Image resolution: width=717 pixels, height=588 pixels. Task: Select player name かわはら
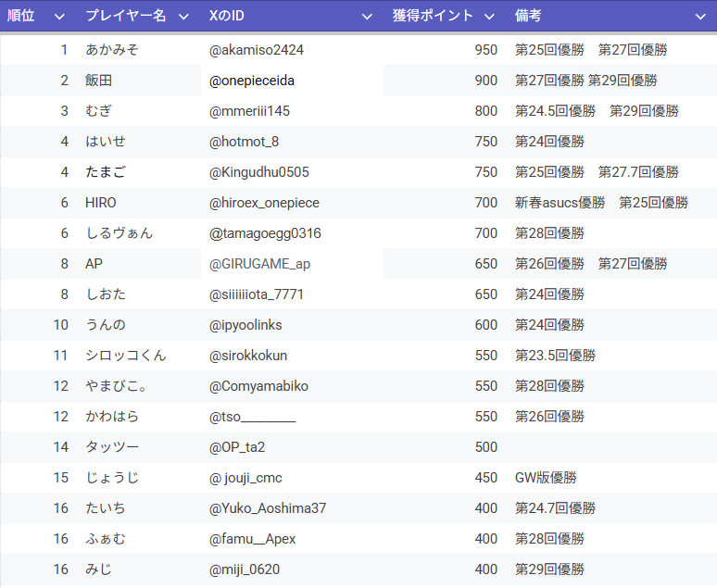point(112,417)
